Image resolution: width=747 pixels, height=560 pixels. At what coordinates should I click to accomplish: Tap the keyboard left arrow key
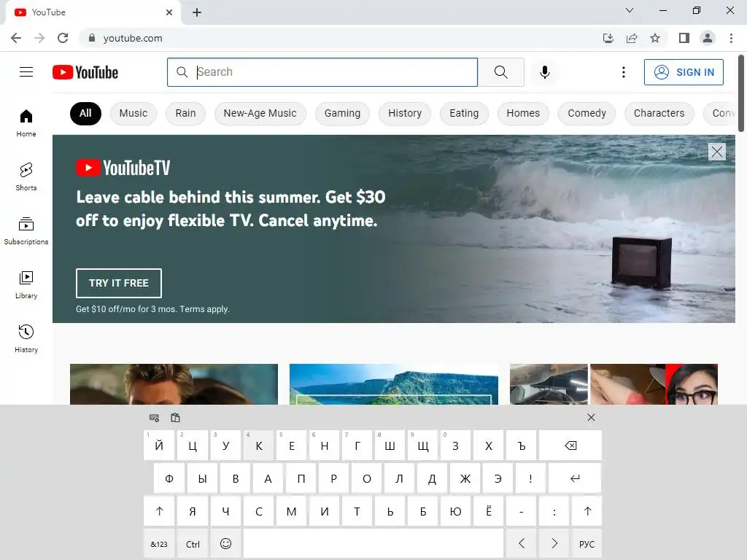point(521,544)
